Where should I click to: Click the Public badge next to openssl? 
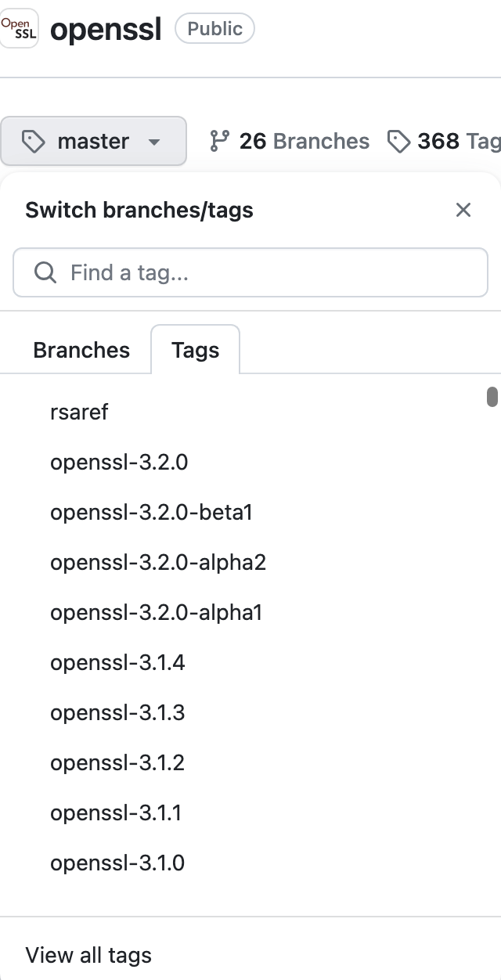214,29
